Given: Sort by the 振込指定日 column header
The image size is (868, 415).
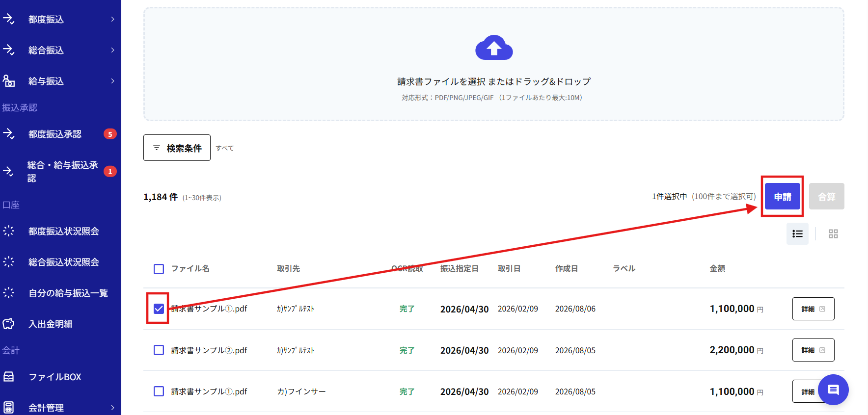Looking at the screenshot, I should click(459, 268).
